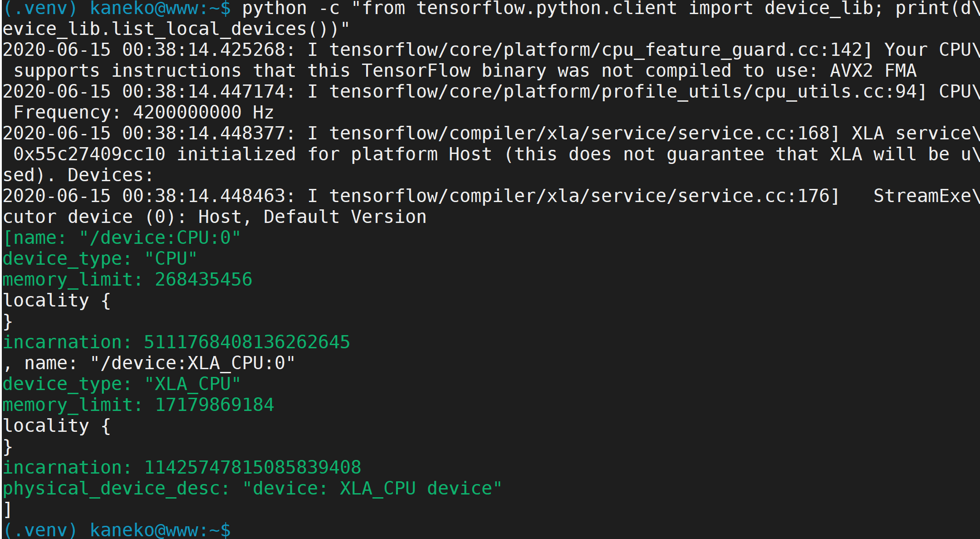The height and width of the screenshot is (539, 980).
Task: Click the device_type "XLA_CPU" line
Action: (x=122, y=384)
